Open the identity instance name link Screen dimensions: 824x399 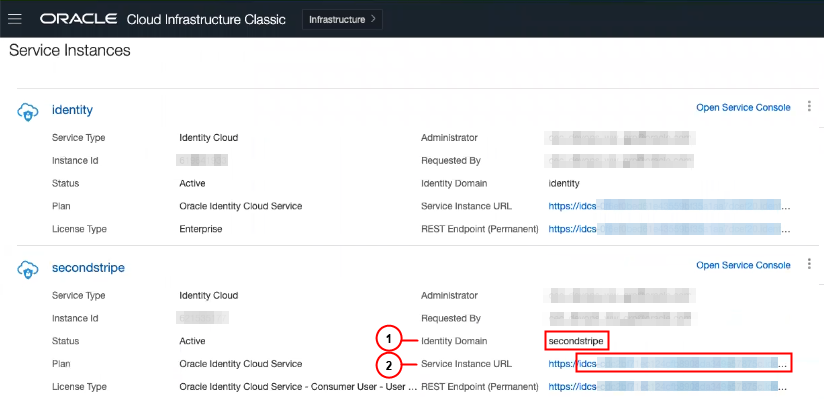click(x=73, y=110)
